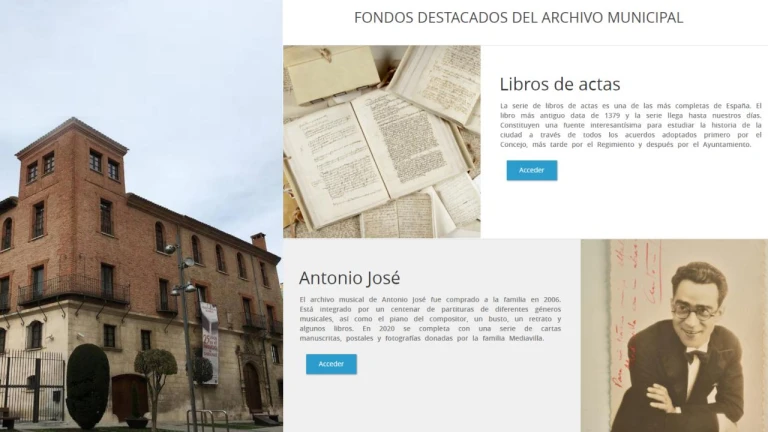Click the Acceder button under Antonio José
The height and width of the screenshot is (432, 768).
pyautogui.click(x=331, y=364)
